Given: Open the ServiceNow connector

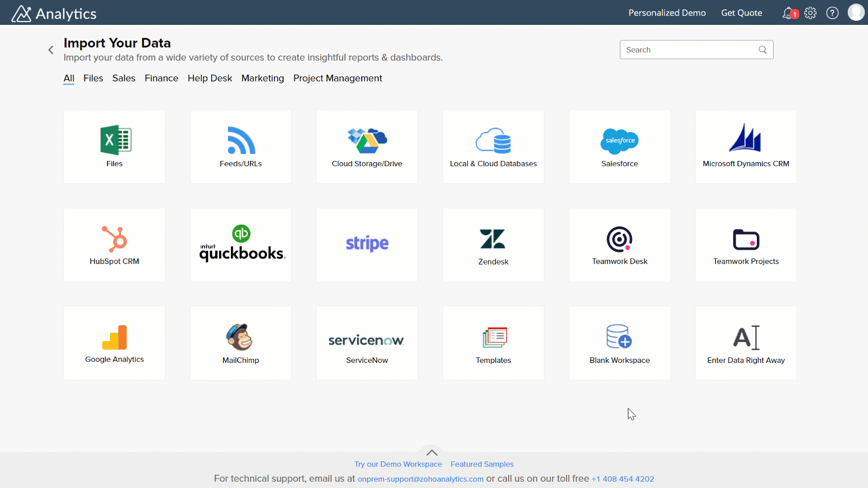Looking at the screenshot, I should 367,343.
